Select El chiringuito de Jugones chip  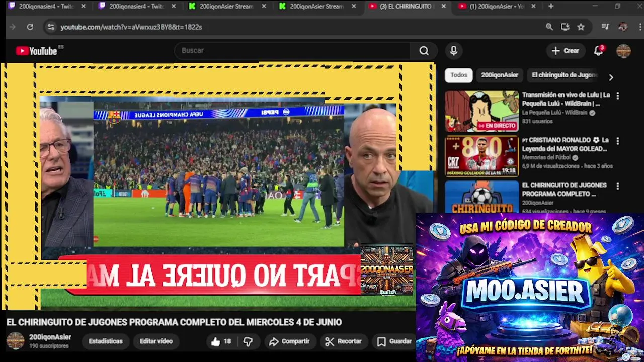coord(564,75)
